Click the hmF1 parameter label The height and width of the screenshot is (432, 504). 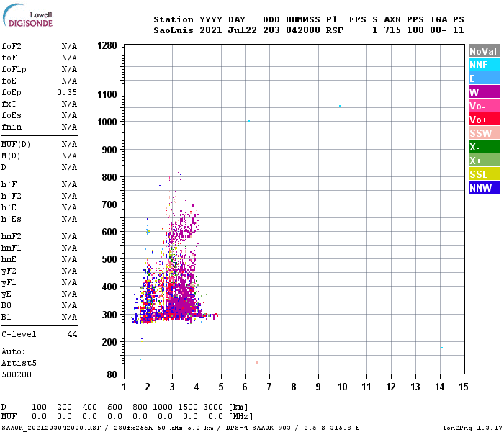click(12, 248)
